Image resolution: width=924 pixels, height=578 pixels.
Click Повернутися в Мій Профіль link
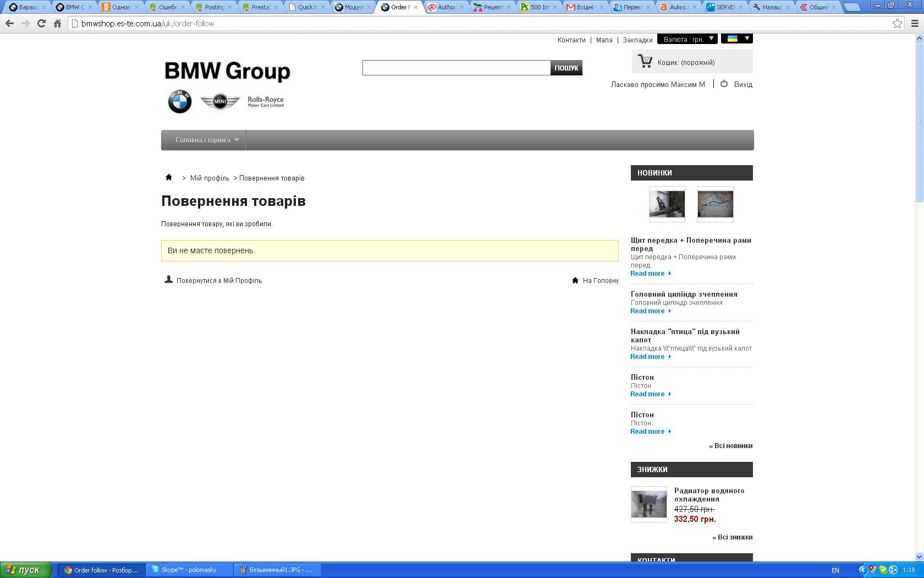pyautogui.click(x=219, y=280)
